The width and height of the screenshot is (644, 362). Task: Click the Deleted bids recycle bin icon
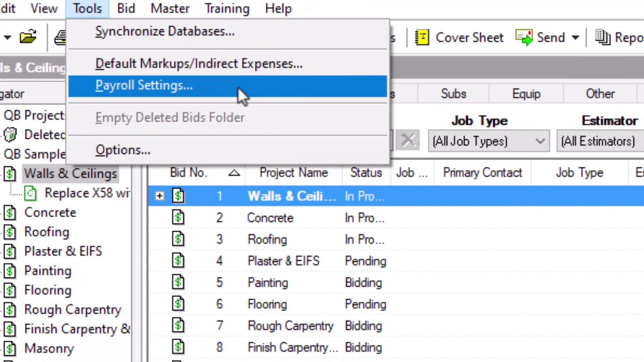[x=10, y=135]
